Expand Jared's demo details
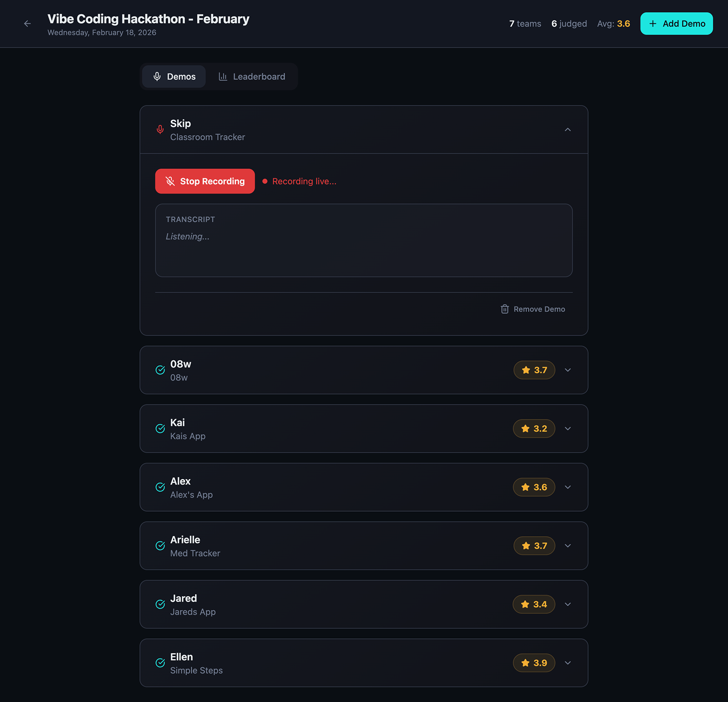The height and width of the screenshot is (702, 728). click(x=567, y=604)
